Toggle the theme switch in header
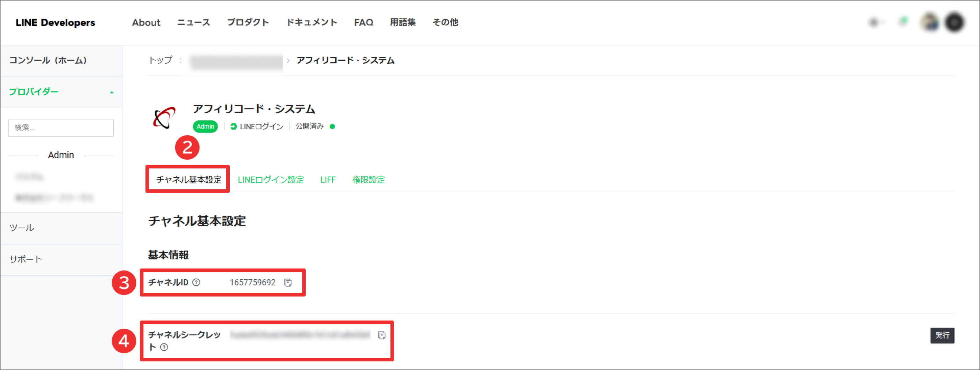Screen dimensions: 980x370 875,23
